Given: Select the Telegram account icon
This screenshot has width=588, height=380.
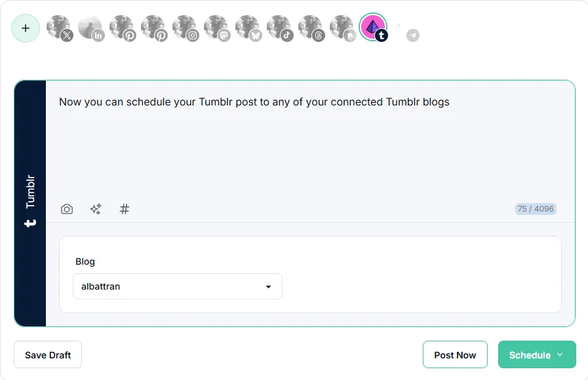Looking at the screenshot, I should pyautogui.click(x=413, y=35).
